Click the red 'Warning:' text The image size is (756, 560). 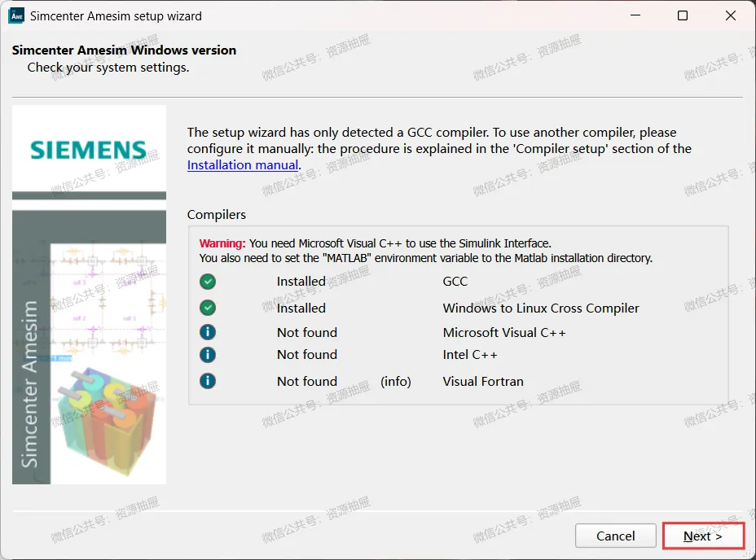click(222, 243)
